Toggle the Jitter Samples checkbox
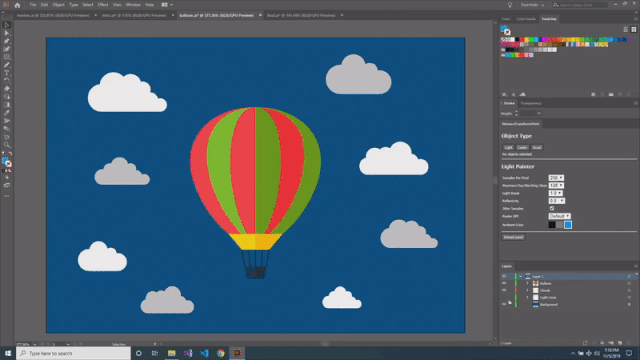Screen dimensions: 640x360 (551, 209)
